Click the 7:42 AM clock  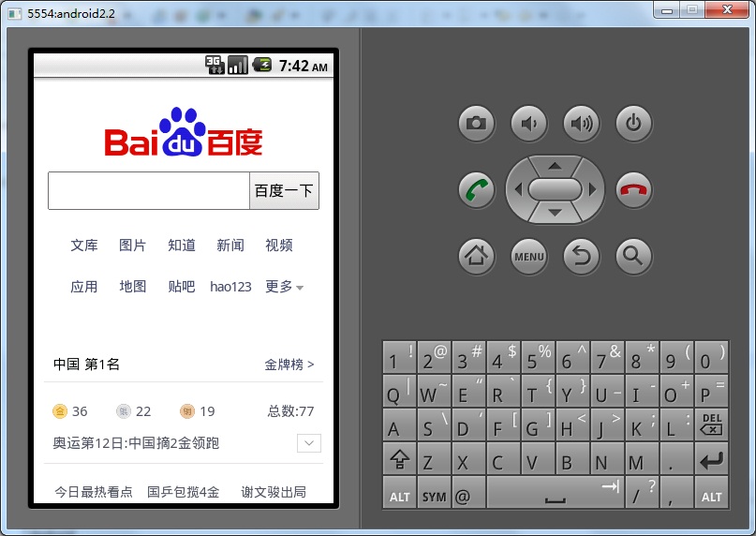[304, 66]
